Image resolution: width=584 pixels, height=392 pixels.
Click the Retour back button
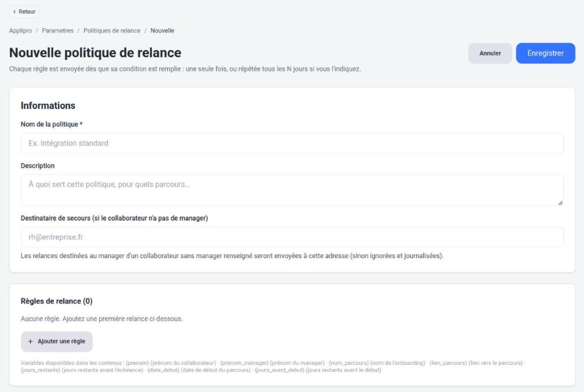coord(24,12)
